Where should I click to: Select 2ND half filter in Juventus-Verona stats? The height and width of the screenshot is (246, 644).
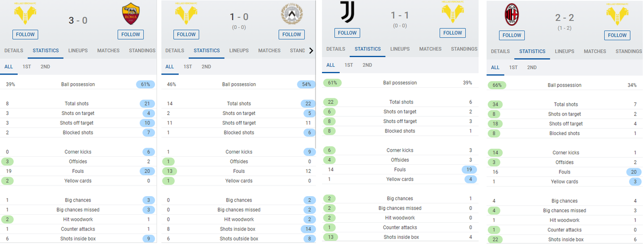pos(367,65)
